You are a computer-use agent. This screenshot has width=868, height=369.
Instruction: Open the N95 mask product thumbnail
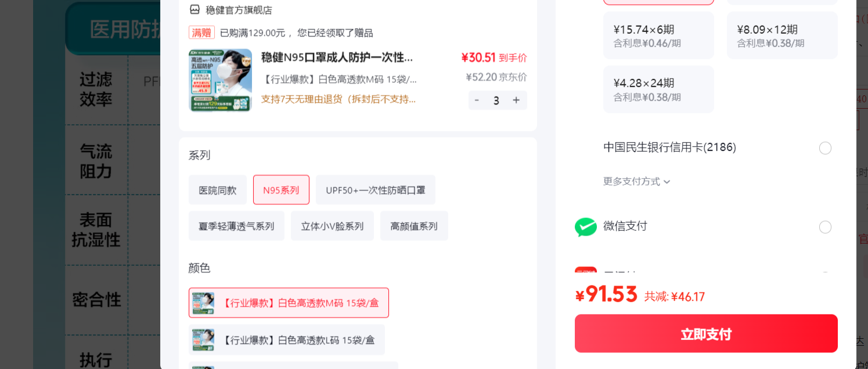[220, 80]
